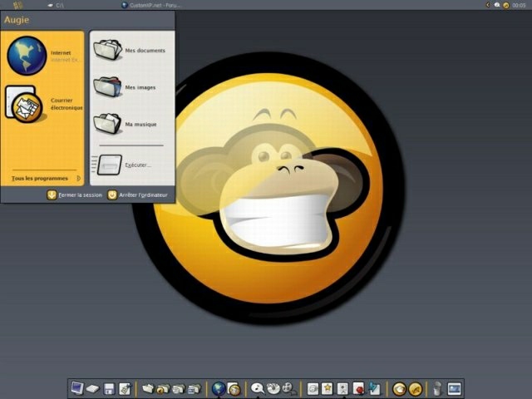532x399 pixels.
Task: Select Mes images label in start menu
Action: pyautogui.click(x=140, y=87)
